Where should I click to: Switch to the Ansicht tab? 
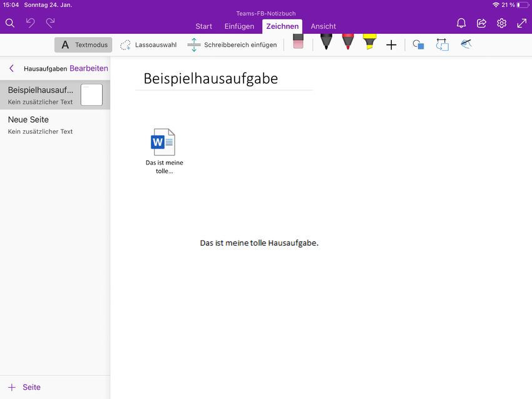point(323,26)
